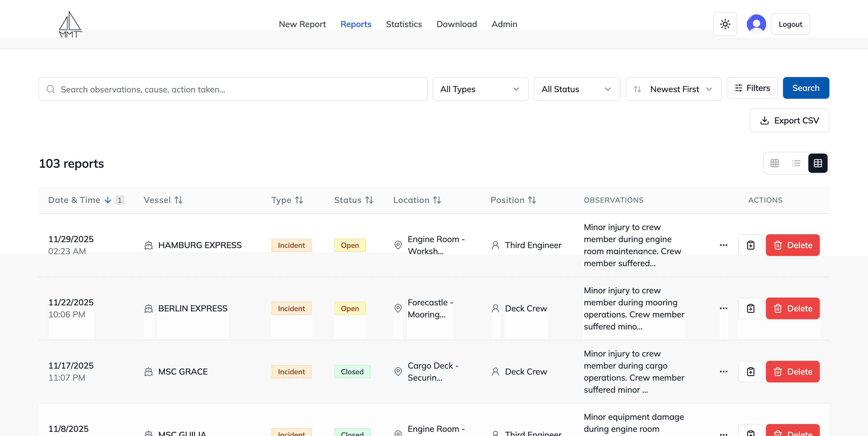Sort table by Location column
Image resolution: width=868 pixels, height=436 pixels.
[417, 200]
